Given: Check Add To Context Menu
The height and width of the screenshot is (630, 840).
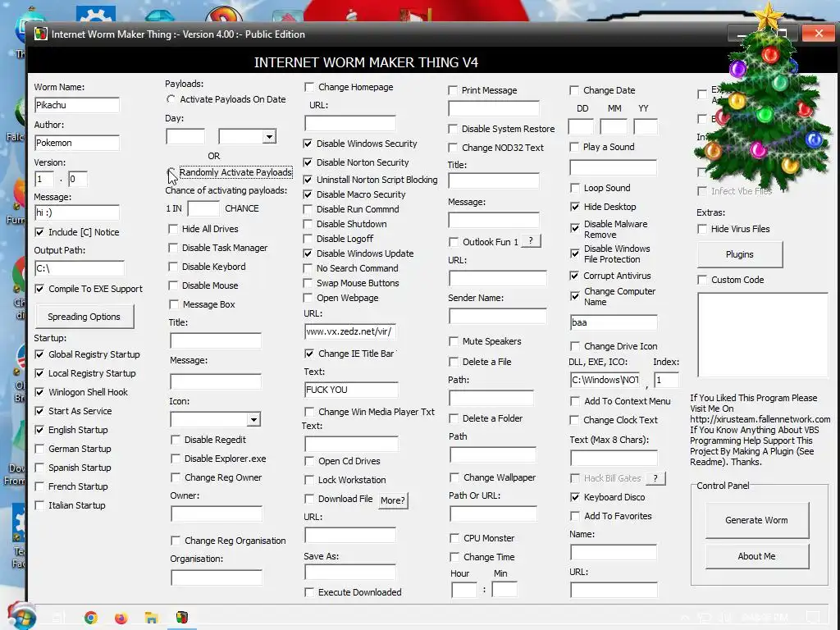Looking at the screenshot, I should coord(575,401).
